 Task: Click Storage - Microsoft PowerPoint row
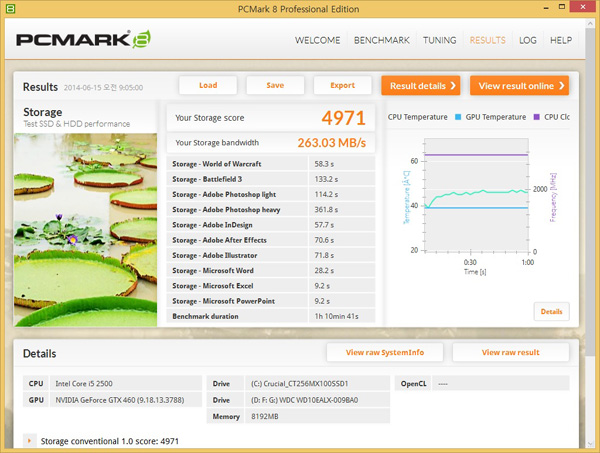pyautogui.click(x=271, y=301)
